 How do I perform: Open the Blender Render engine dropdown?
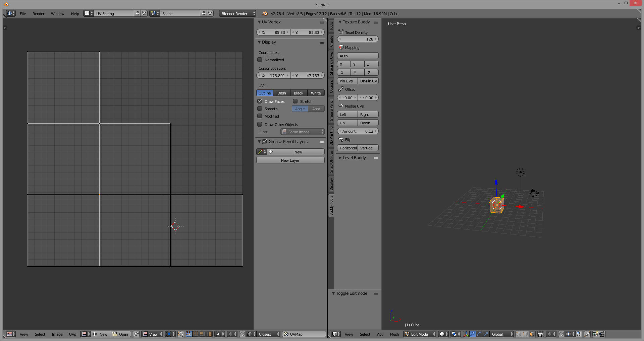pyautogui.click(x=237, y=14)
